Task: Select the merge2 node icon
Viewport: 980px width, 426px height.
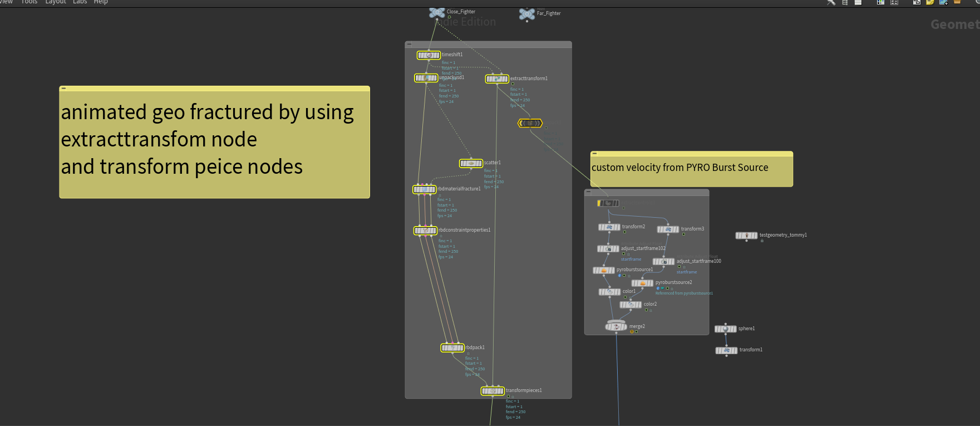Action: 616,327
